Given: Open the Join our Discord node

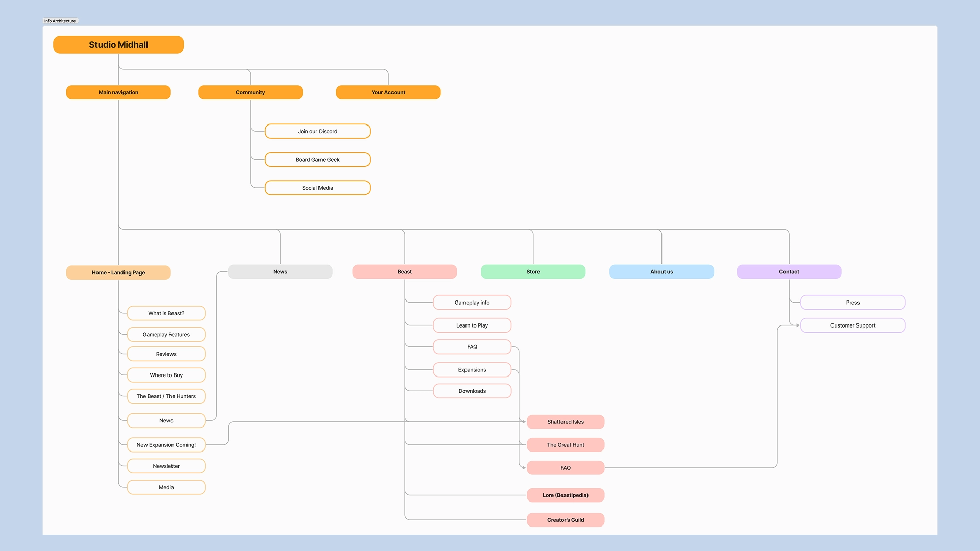Looking at the screenshot, I should click(317, 131).
